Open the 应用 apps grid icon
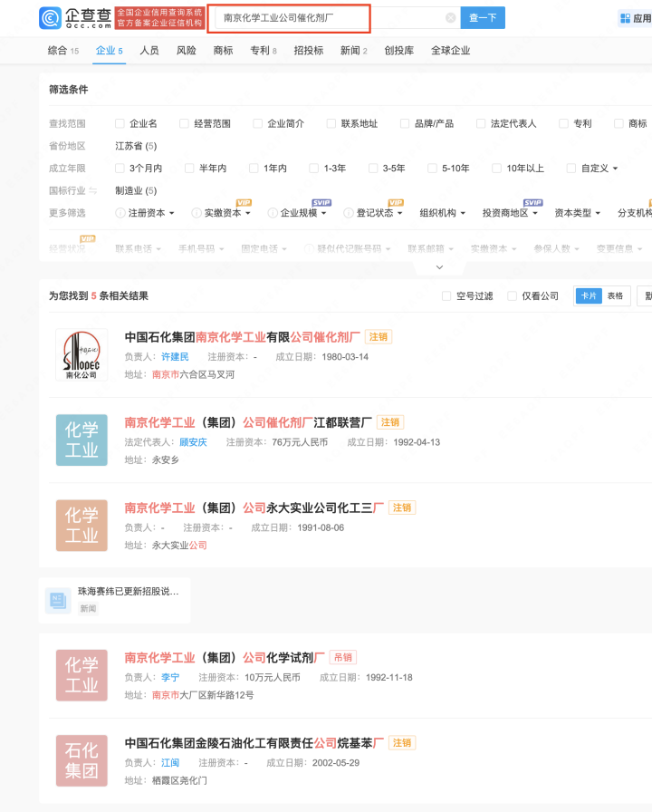 (625, 19)
